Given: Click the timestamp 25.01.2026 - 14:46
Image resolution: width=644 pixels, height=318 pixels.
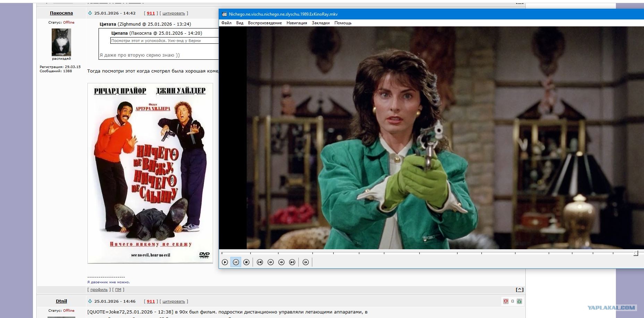Looking at the screenshot, I should (x=115, y=301).
